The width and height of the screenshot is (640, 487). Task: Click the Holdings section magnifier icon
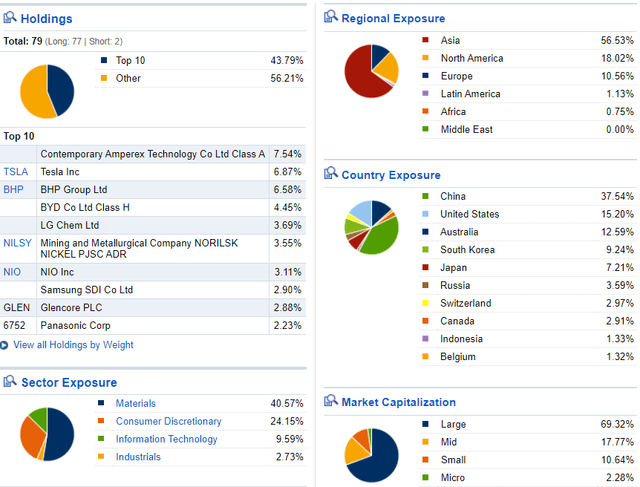10,18
